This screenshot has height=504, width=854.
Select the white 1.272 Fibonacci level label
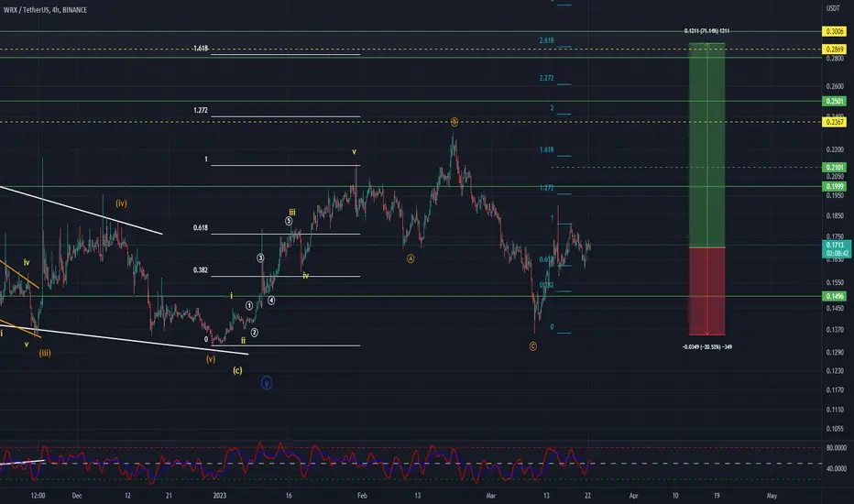(201, 110)
